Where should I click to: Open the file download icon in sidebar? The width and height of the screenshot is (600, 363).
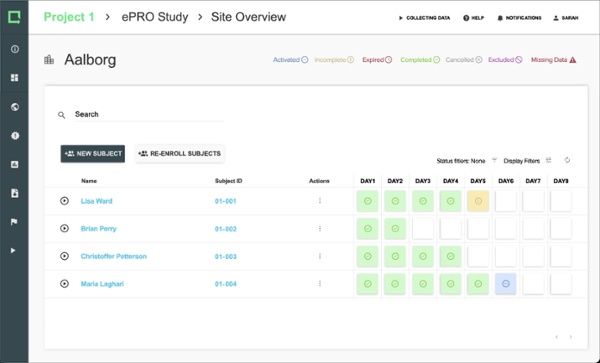tap(15, 193)
